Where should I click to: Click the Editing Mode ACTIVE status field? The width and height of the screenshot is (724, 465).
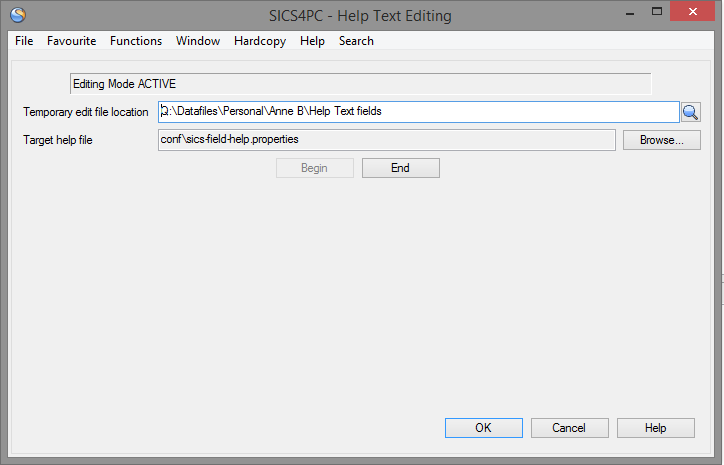(360, 85)
